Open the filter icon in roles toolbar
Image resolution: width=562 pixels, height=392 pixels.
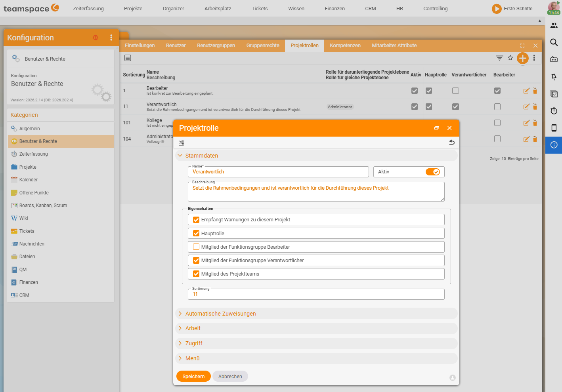coord(499,58)
